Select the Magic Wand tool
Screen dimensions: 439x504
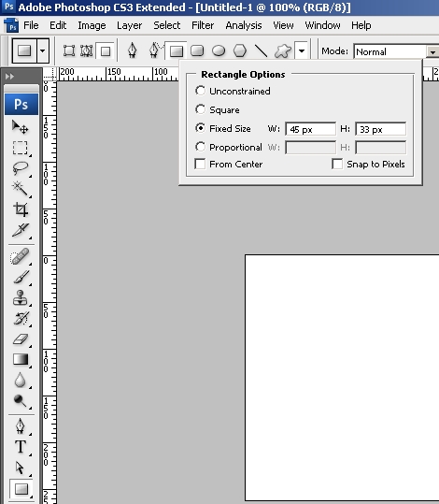pyautogui.click(x=20, y=189)
